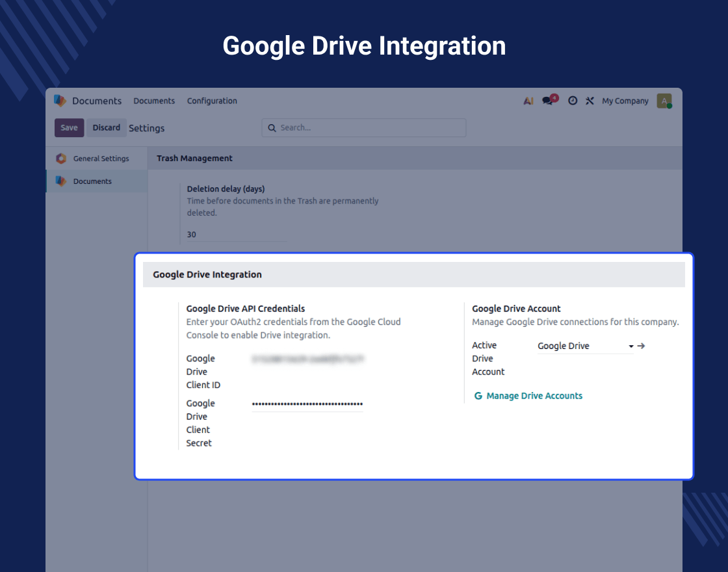Open the AI assistant icon
728x572 pixels.
coord(528,101)
